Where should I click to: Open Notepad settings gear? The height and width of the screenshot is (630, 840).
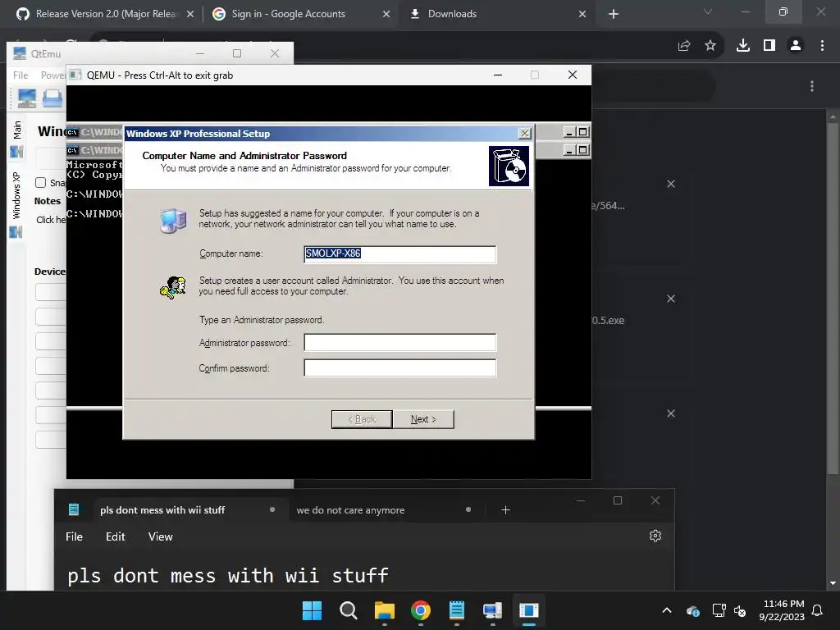pyautogui.click(x=655, y=536)
